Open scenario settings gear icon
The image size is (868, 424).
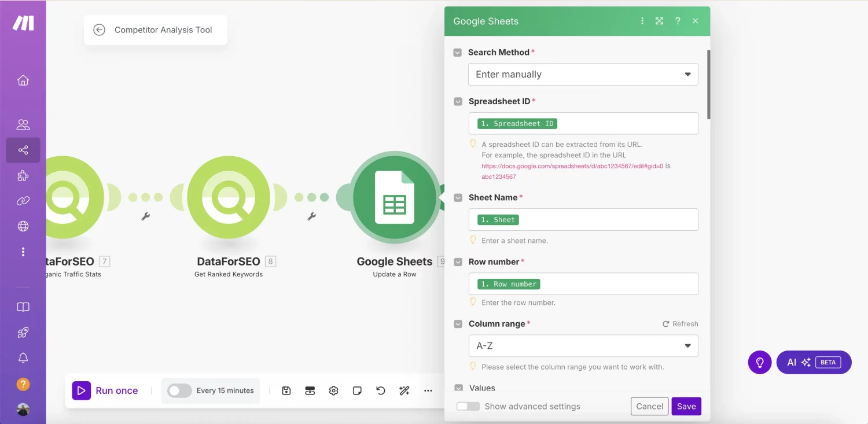pyautogui.click(x=333, y=390)
